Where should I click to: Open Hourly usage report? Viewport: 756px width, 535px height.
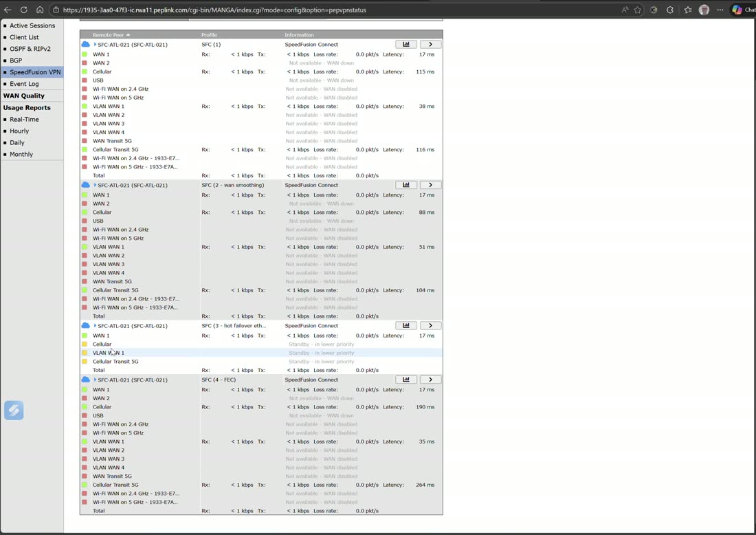coord(19,131)
